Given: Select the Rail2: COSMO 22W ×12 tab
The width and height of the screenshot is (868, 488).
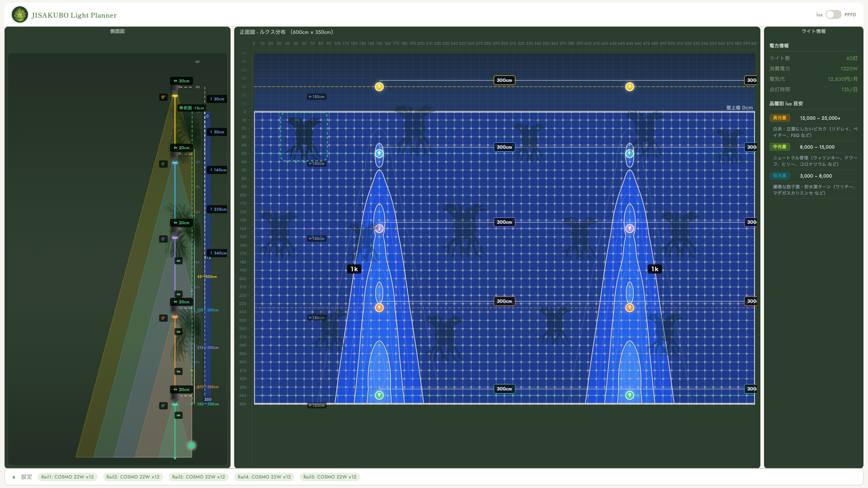Looking at the screenshot, I should pos(133,477).
